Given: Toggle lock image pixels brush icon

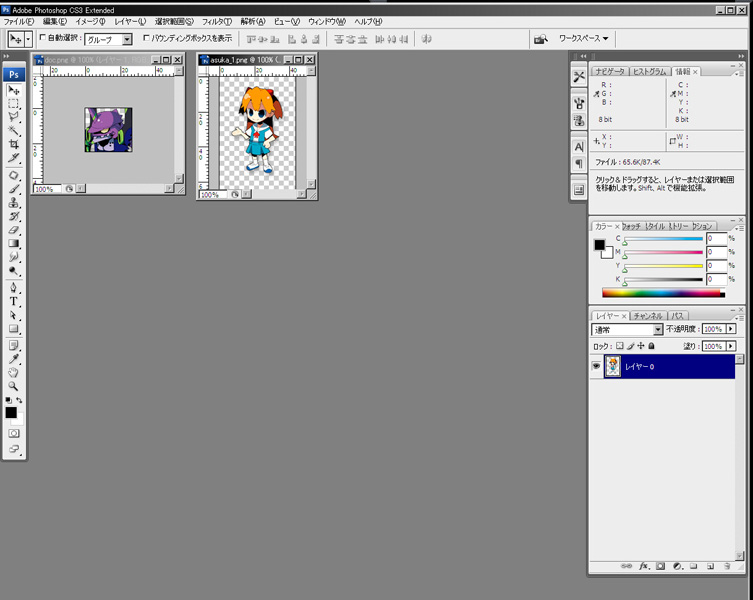Looking at the screenshot, I should (x=630, y=345).
